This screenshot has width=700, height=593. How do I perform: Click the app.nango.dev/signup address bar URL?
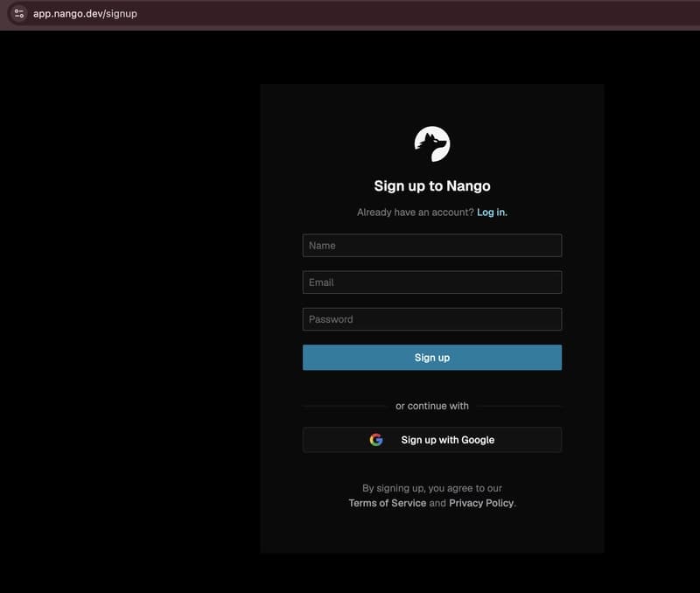click(x=85, y=14)
